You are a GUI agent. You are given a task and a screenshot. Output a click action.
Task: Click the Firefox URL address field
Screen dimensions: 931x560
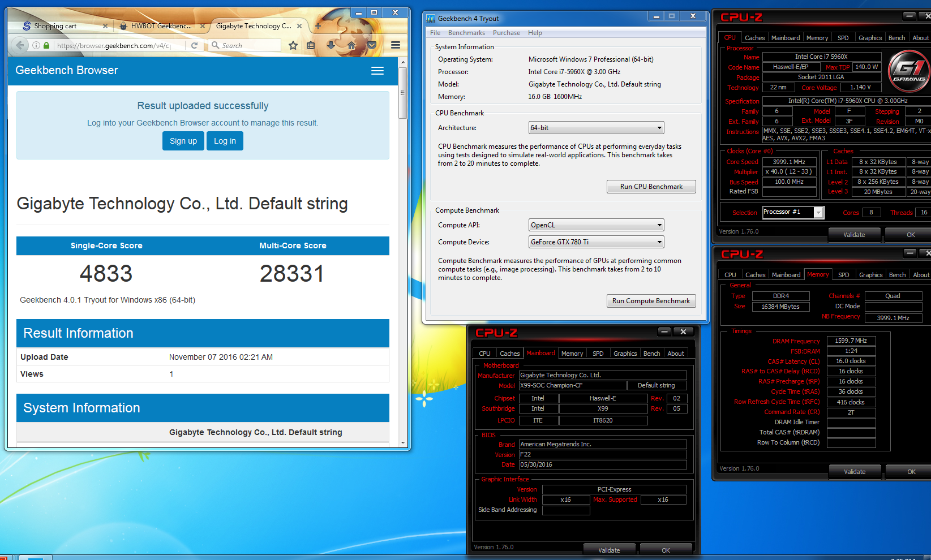tap(114, 45)
